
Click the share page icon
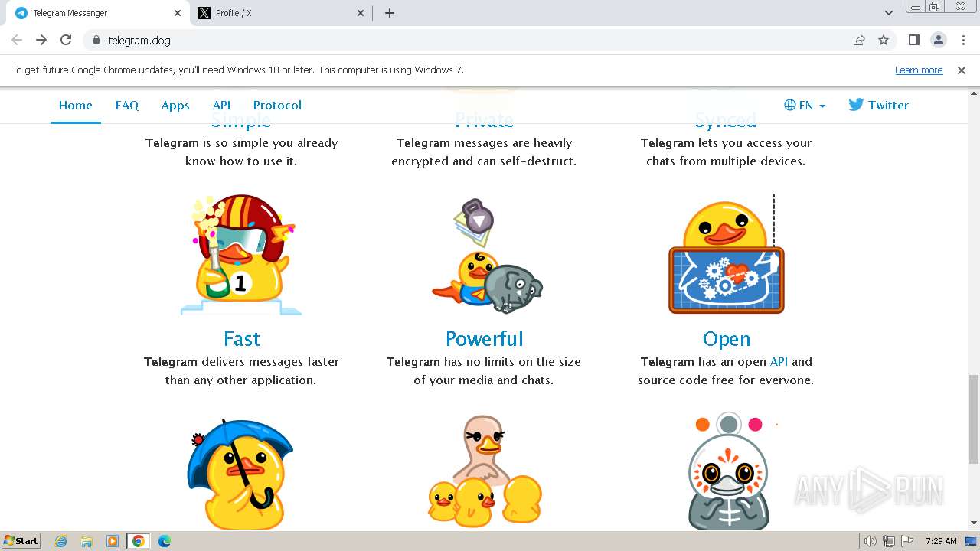point(859,40)
